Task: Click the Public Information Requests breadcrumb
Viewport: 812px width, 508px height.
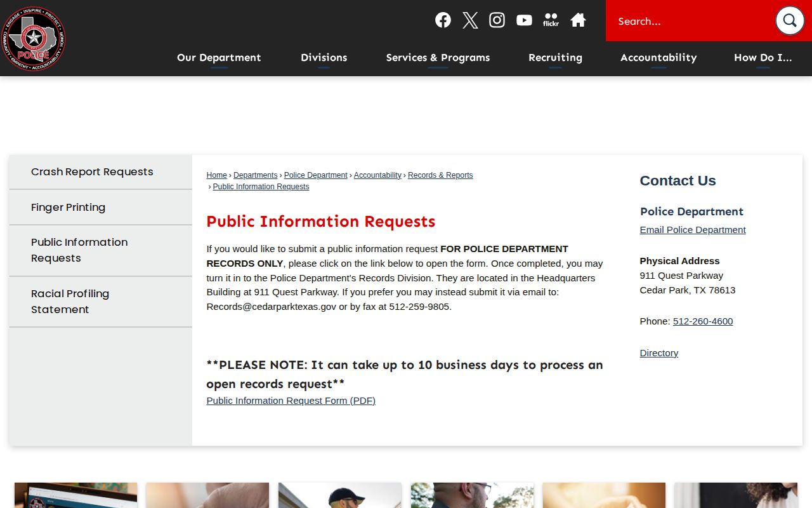Action: [x=261, y=187]
